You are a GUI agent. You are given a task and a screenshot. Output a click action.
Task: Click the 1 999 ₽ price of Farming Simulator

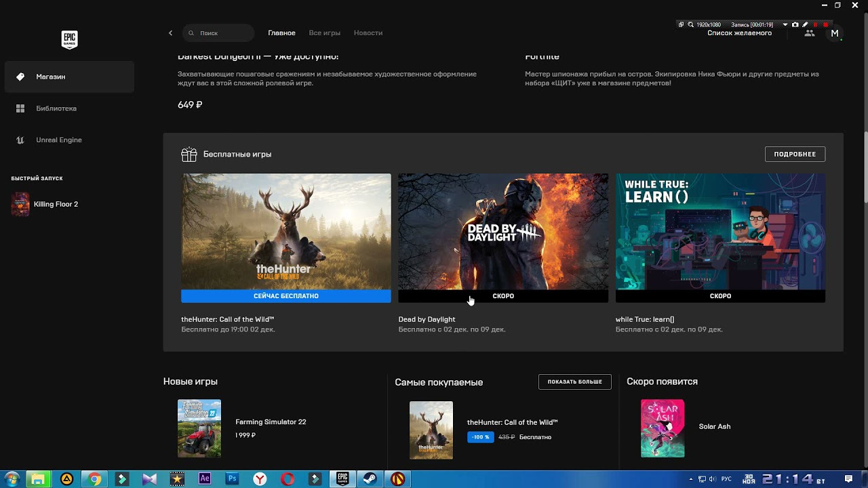coord(245,435)
